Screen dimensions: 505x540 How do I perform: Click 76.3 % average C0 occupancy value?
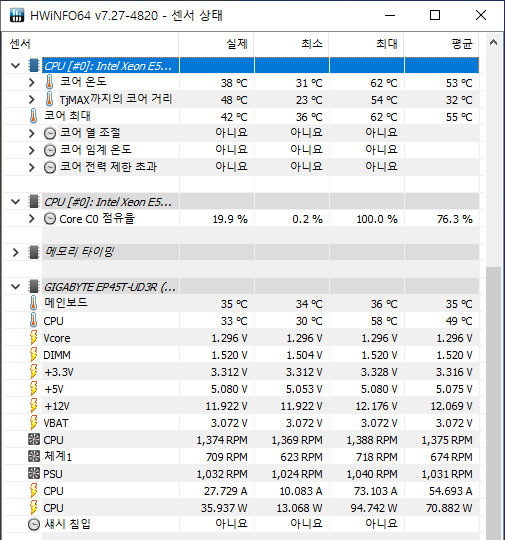coord(455,219)
